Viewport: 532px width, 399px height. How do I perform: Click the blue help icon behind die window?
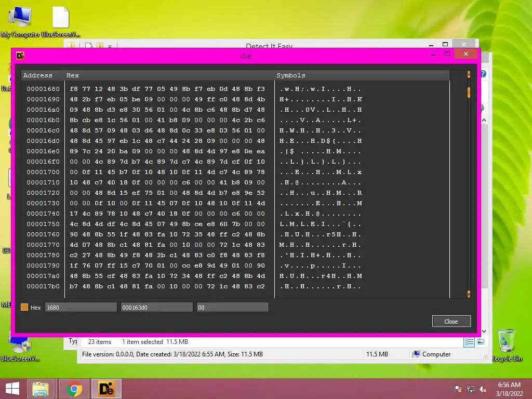tap(484, 74)
